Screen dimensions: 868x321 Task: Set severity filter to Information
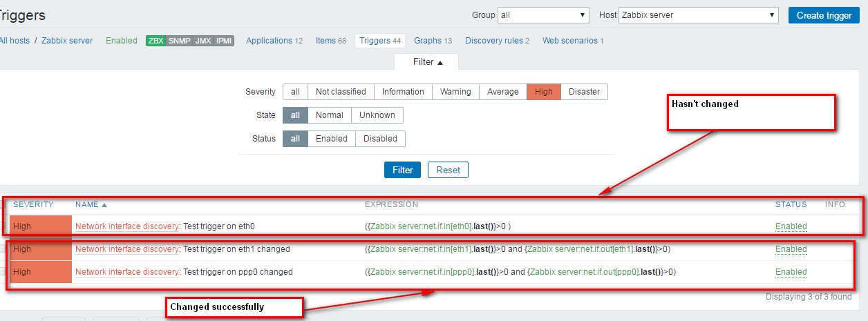point(403,92)
